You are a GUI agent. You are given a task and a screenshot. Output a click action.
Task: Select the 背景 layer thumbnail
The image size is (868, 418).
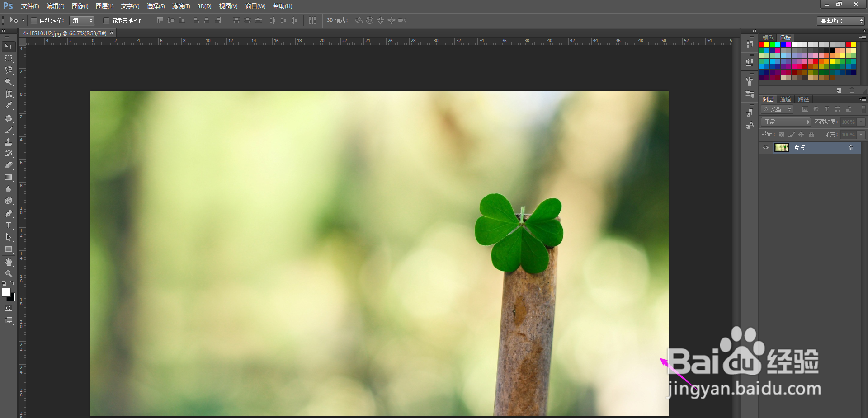pyautogui.click(x=782, y=147)
